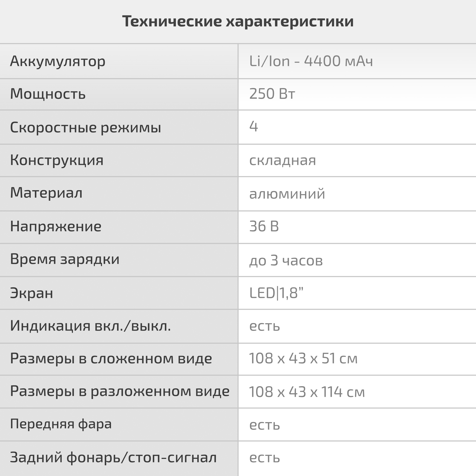This screenshot has height=476, width=476.
Task: Select the "108 x 43 x 51 см" value
Action: (x=303, y=358)
